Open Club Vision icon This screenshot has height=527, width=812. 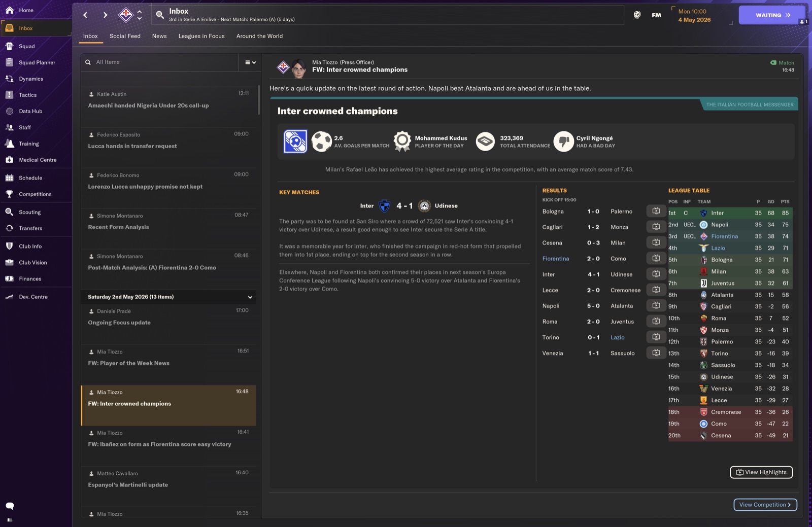pos(9,262)
